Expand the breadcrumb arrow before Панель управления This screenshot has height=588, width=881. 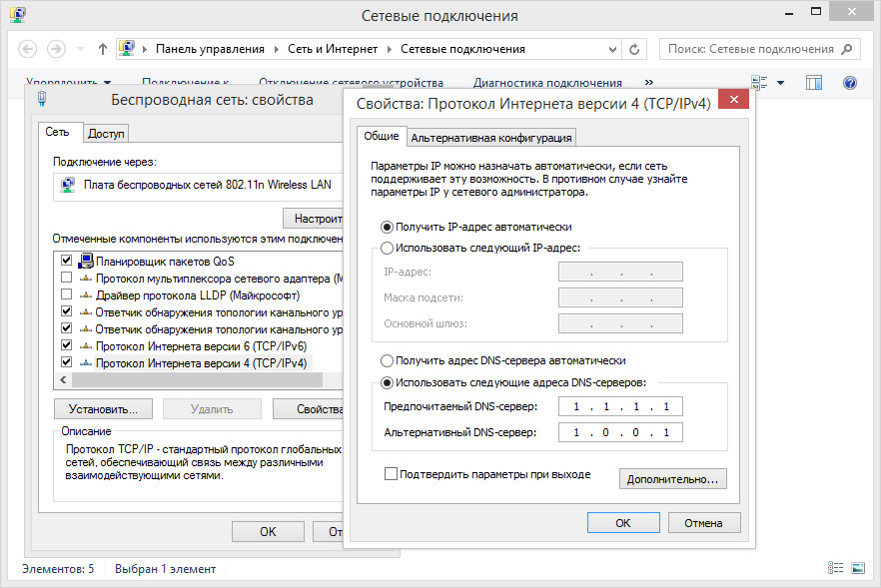145,50
